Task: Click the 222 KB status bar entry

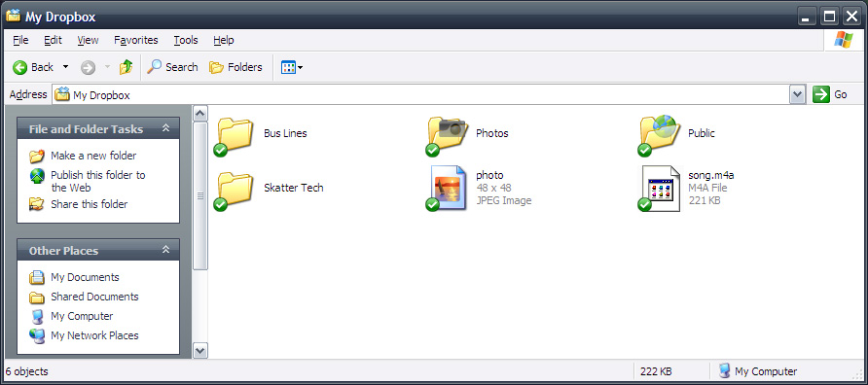Action: (x=656, y=371)
